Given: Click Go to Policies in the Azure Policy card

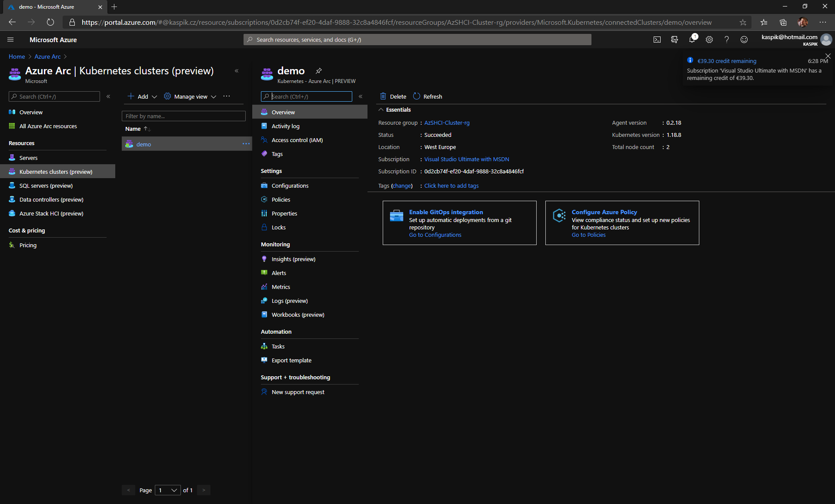Looking at the screenshot, I should coord(588,235).
